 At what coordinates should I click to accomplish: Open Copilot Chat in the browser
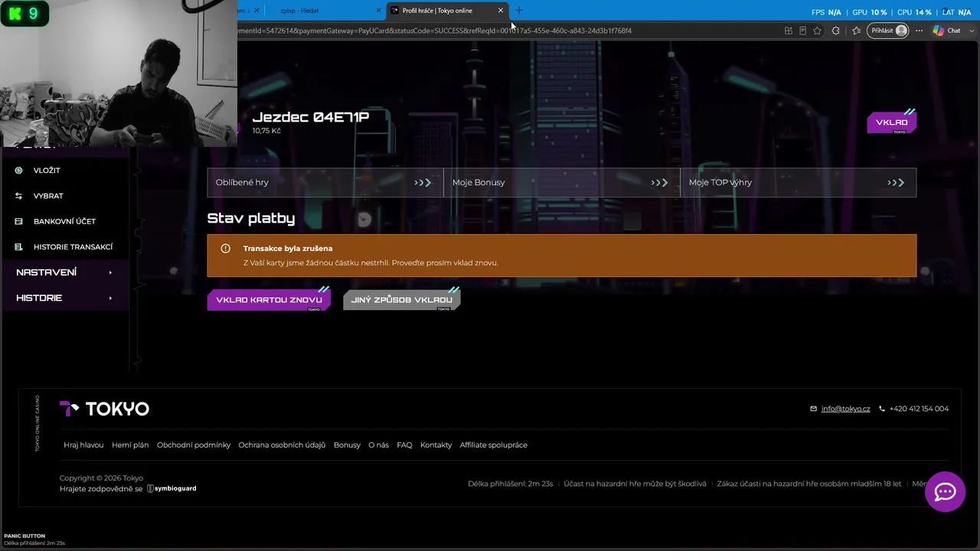946,31
